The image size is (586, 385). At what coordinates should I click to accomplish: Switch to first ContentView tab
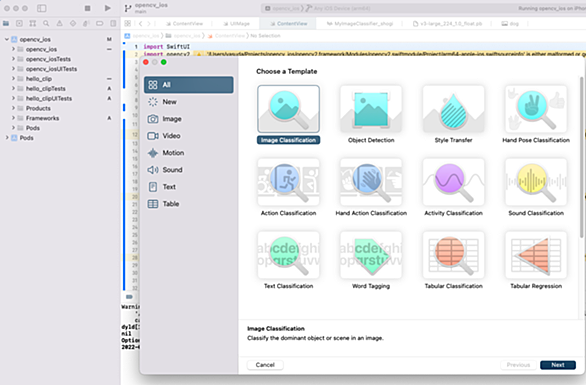(x=184, y=24)
